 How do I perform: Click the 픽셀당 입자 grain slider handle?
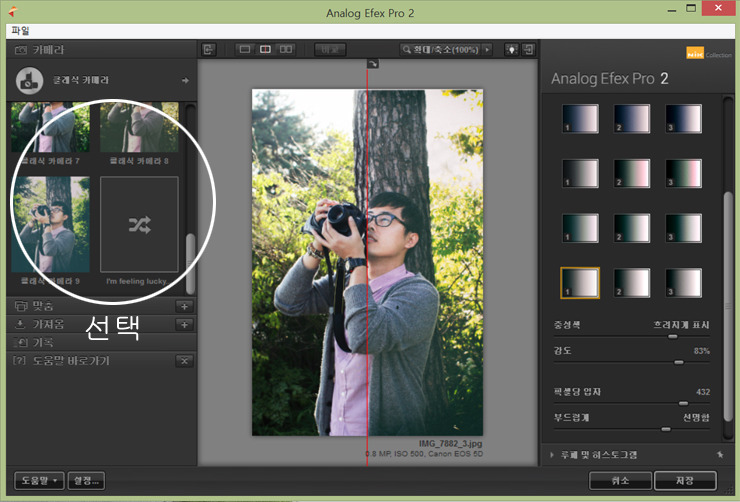tap(683, 403)
